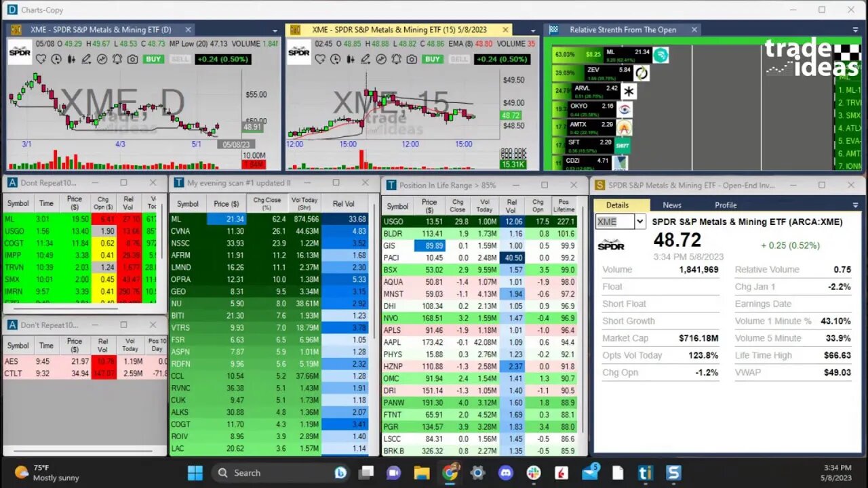Select the CVNA row in evening scan
This screenshot has height=488, width=868.
(269, 231)
